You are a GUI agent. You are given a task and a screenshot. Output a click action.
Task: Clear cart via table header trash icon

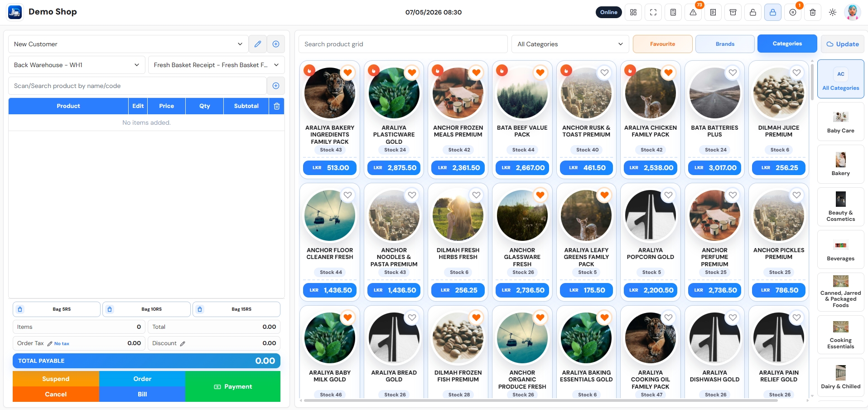click(x=277, y=106)
